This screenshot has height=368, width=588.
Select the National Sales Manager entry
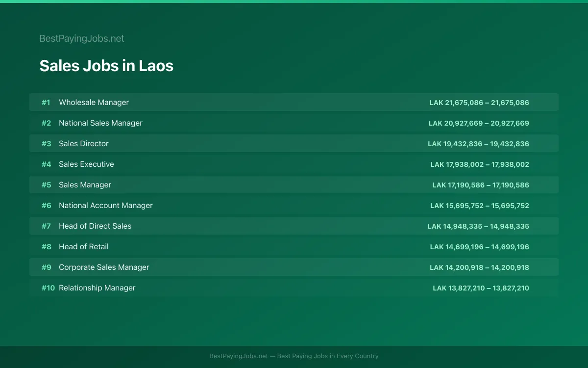click(x=294, y=123)
